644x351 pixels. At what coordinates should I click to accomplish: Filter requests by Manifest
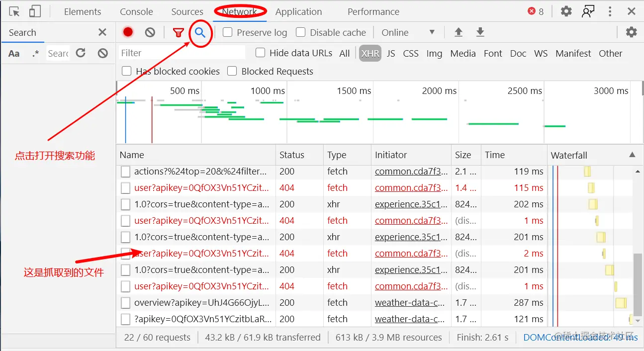point(573,53)
